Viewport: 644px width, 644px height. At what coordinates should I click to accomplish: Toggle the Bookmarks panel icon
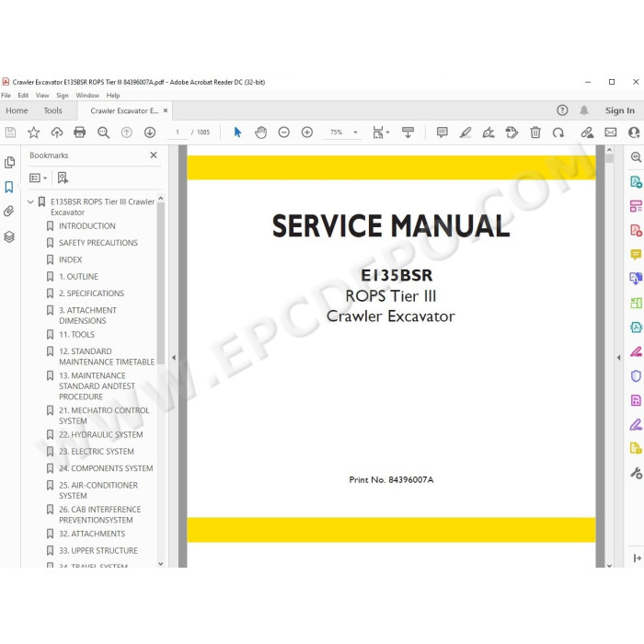tap(9, 188)
